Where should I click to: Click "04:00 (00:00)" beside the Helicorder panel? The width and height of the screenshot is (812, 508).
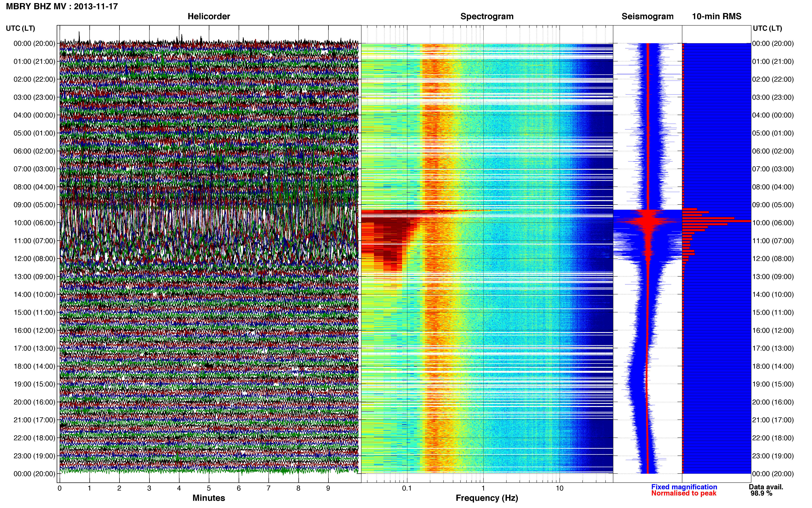coord(34,115)
